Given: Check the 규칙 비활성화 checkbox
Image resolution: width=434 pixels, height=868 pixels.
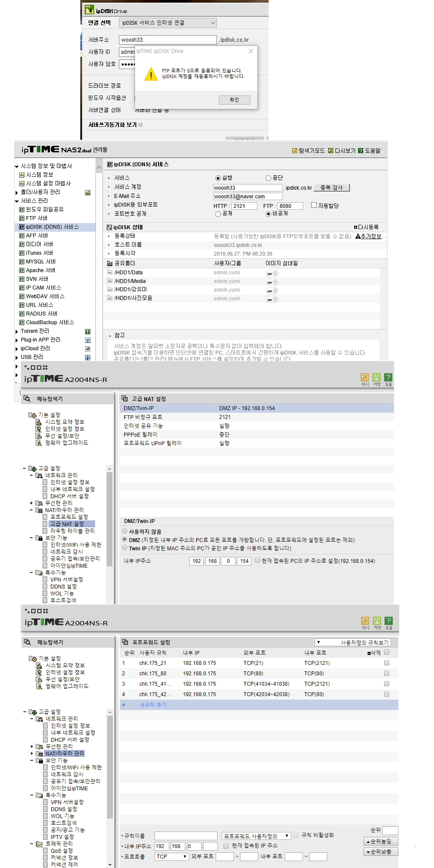Looking at the screenshot, I should tap(296, 835).
